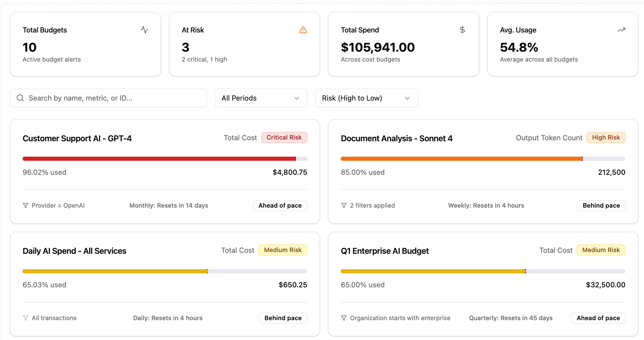This screenshot has height=340, width=644.
Task: Expand the All Periods chevron arrow
Action: 296,98
